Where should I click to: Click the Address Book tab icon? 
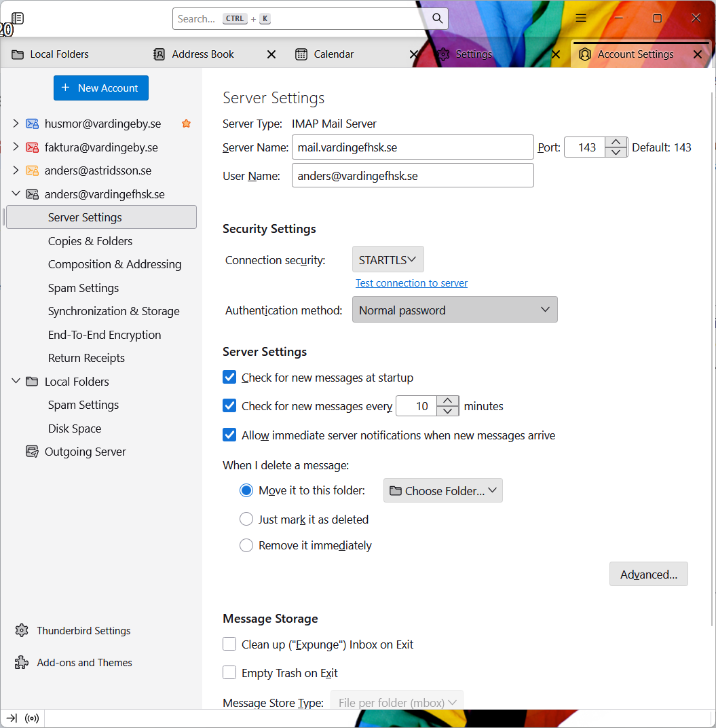point(159,54)
